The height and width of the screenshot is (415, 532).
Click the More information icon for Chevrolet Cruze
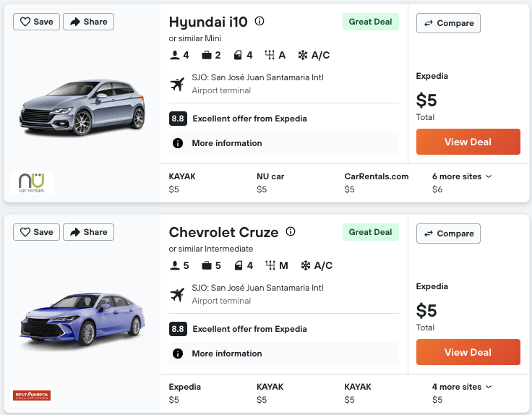click(178, 354)
